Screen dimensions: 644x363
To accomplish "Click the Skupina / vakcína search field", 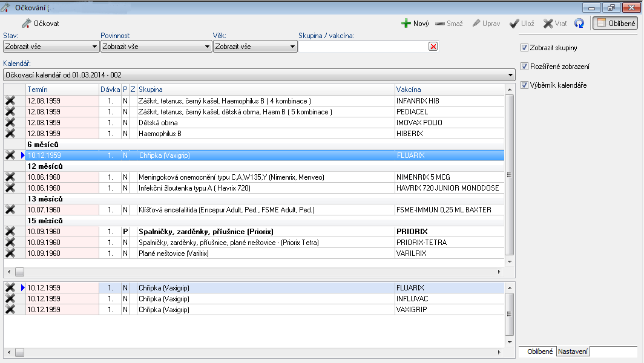I will 364,47.
